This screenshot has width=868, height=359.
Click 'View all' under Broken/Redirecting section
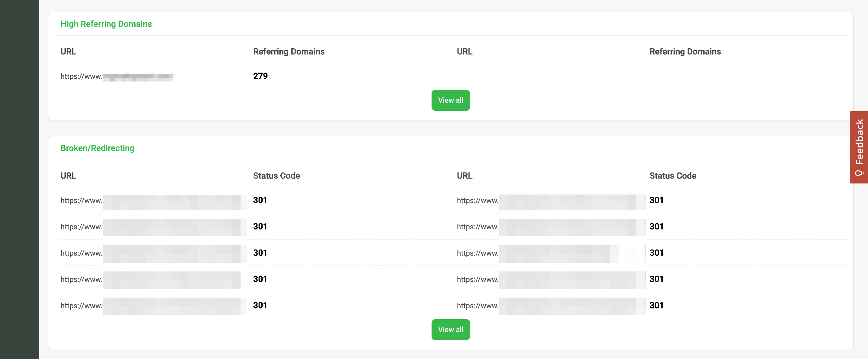point(451,329)
